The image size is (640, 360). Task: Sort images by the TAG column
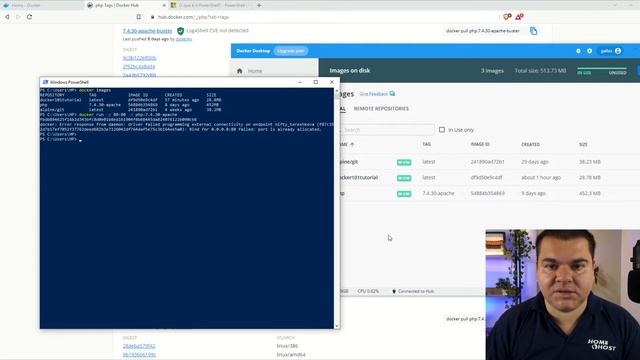427,144
